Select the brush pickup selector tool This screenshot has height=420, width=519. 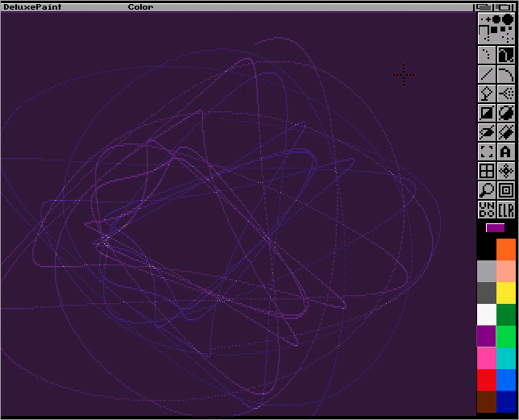coord(487,152)
